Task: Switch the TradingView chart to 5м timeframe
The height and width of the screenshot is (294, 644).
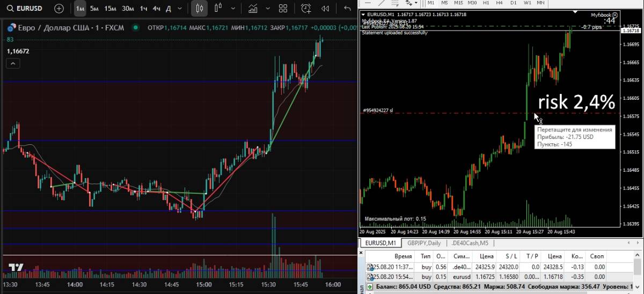Action: pyautogui.click(x=94, y=9)
